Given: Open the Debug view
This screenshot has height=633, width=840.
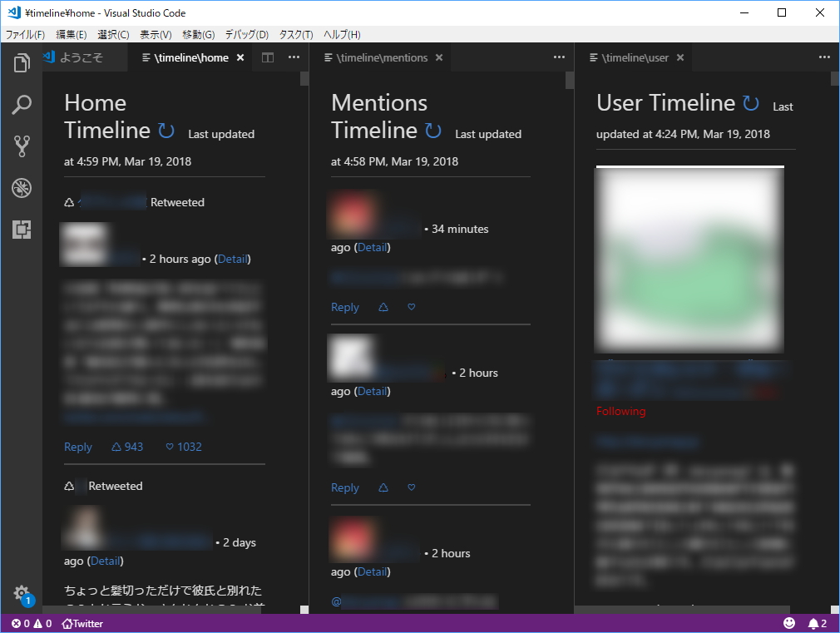Looking at the screenshot, I should (x=22, y=188).
